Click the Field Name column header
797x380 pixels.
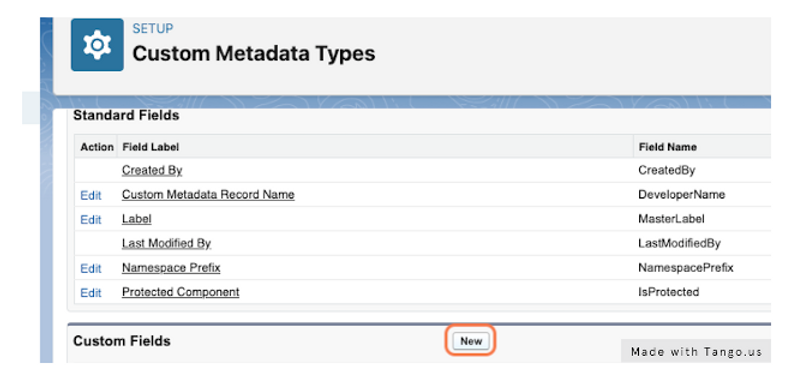click(x=667, y=147)
